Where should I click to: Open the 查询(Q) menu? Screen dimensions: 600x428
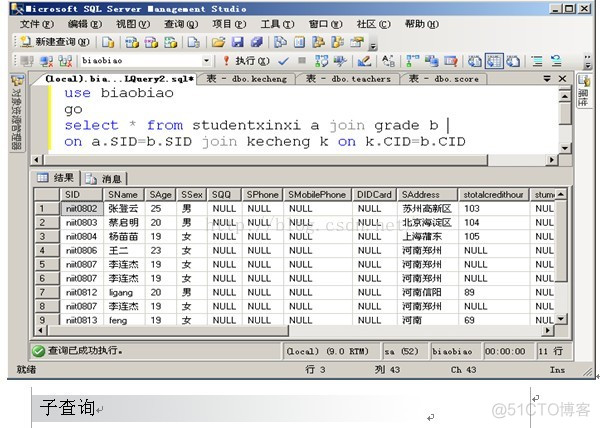click(181, 24)
